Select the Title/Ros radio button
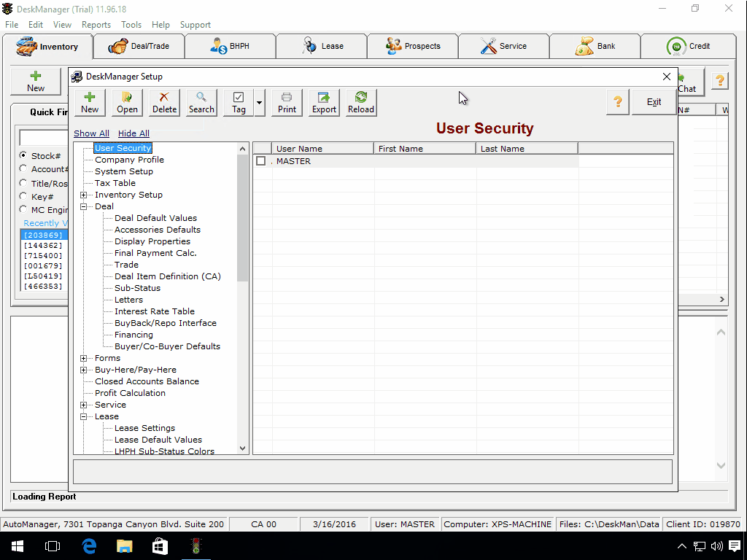 (23, 183)
